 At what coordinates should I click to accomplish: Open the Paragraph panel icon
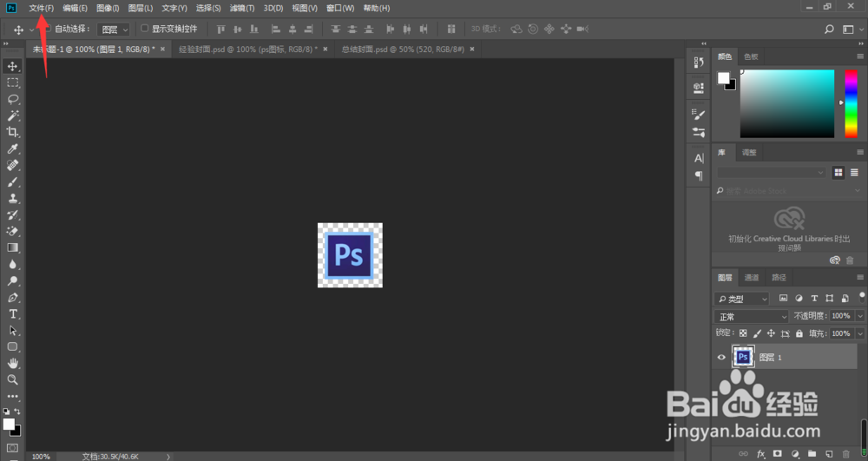(699, 176)
